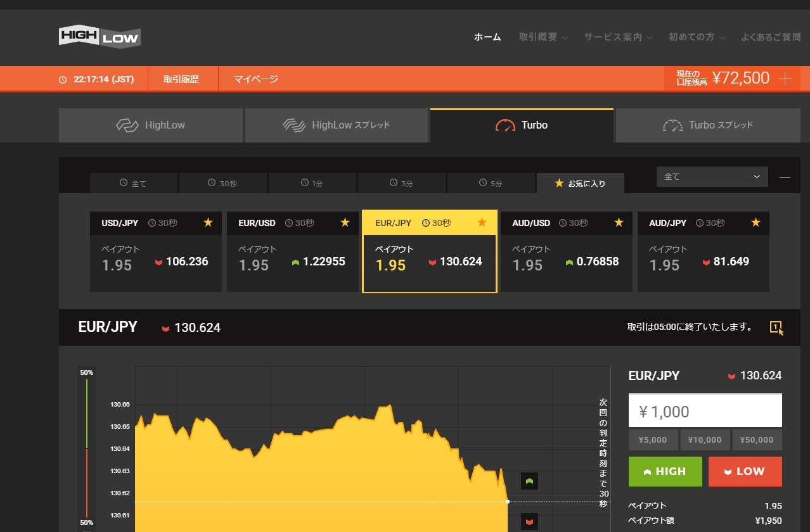Expand the サービス案内 menu
The height and width of the screenshot is (532, 810).
tap(618, 37)
